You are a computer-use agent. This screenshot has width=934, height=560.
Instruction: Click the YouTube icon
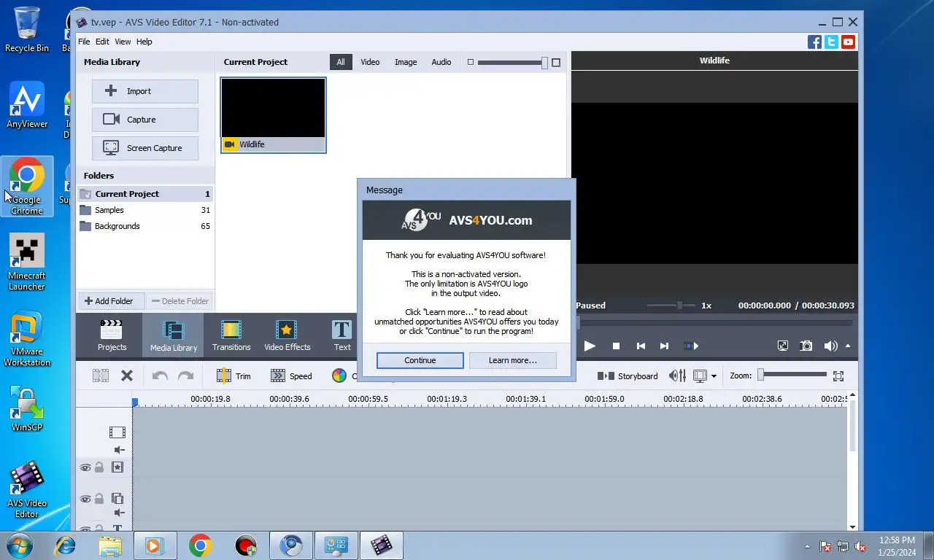(848, 42)
